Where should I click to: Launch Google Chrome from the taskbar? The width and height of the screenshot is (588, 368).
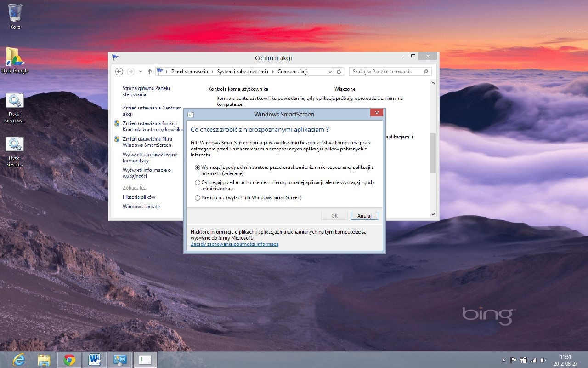click(69, 360)
